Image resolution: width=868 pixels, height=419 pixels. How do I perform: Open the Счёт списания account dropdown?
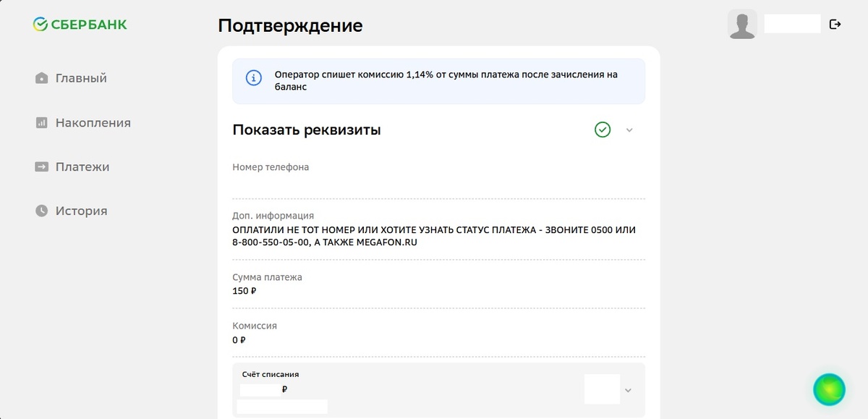(628, 389)
